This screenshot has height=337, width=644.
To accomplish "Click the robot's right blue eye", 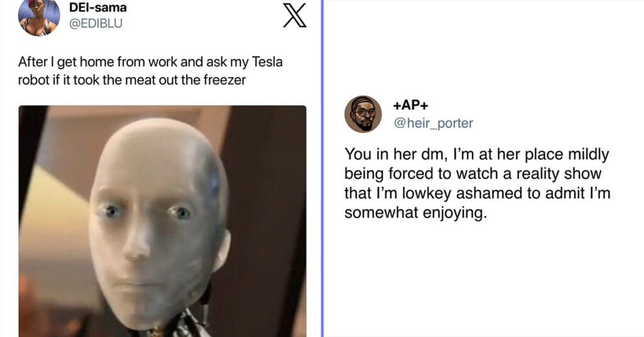I will 181,213.
